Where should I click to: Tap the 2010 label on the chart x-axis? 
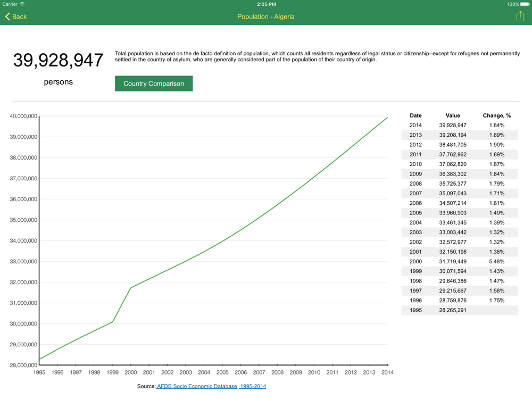click(x=314, y=372)
